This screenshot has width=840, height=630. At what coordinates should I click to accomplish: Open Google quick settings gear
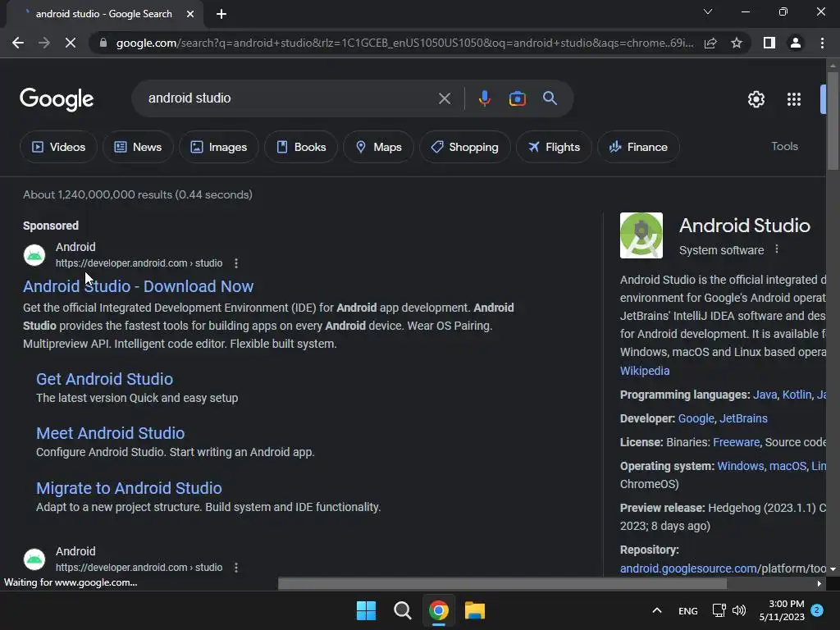pyautogui.click(x=756, y=99)
